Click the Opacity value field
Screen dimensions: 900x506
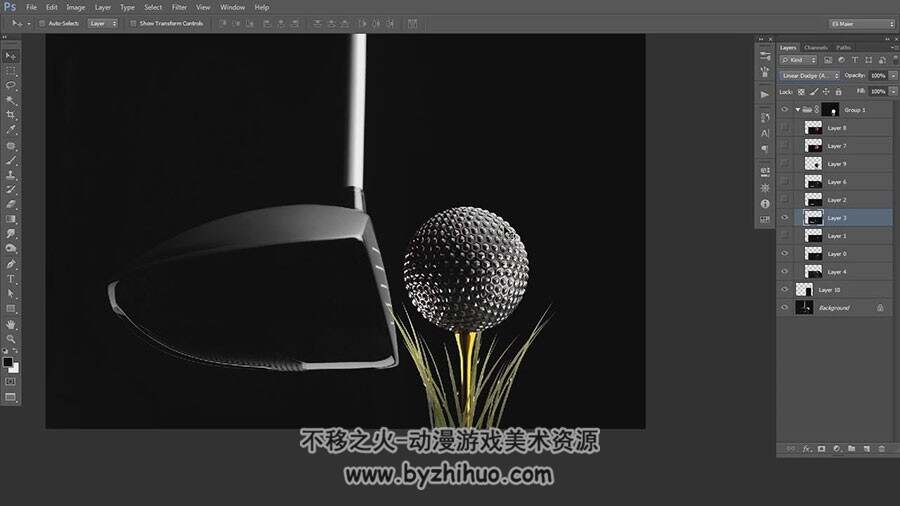point(878,76)
